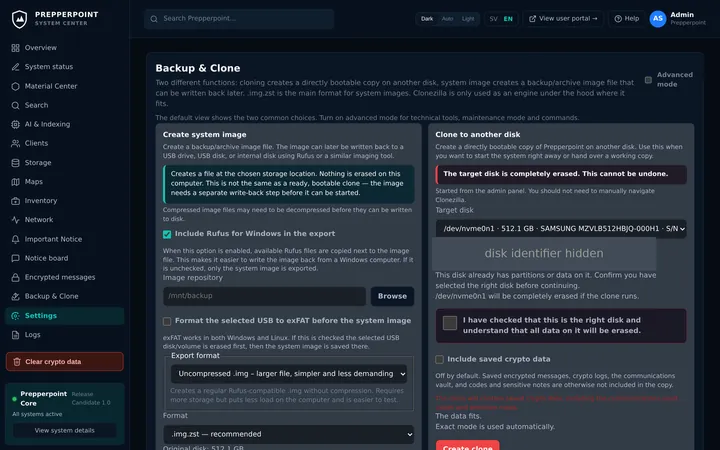Switch theme to Dark
The width and height of the screenshot is (720, 450).
coord(427,19)
